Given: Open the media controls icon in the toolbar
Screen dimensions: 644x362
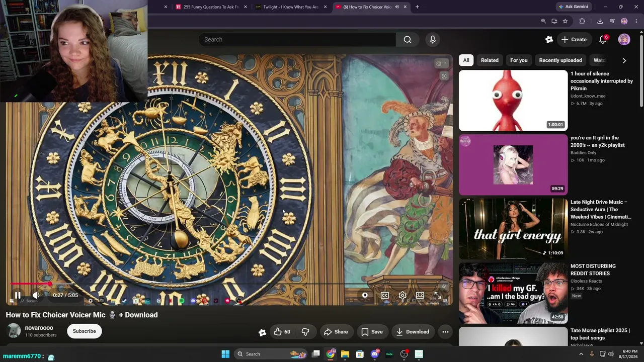Looking at the screenshot, I should [612, 21].
